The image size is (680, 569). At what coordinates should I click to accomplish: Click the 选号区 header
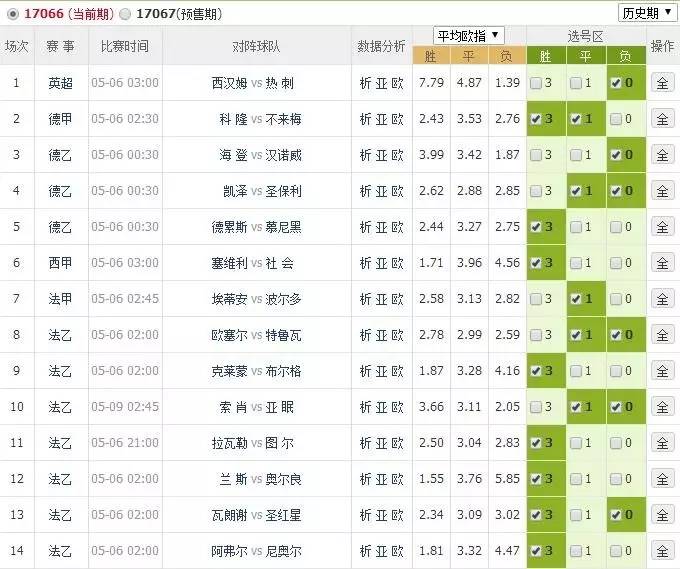pyautogui.click(x=585, y=36)
